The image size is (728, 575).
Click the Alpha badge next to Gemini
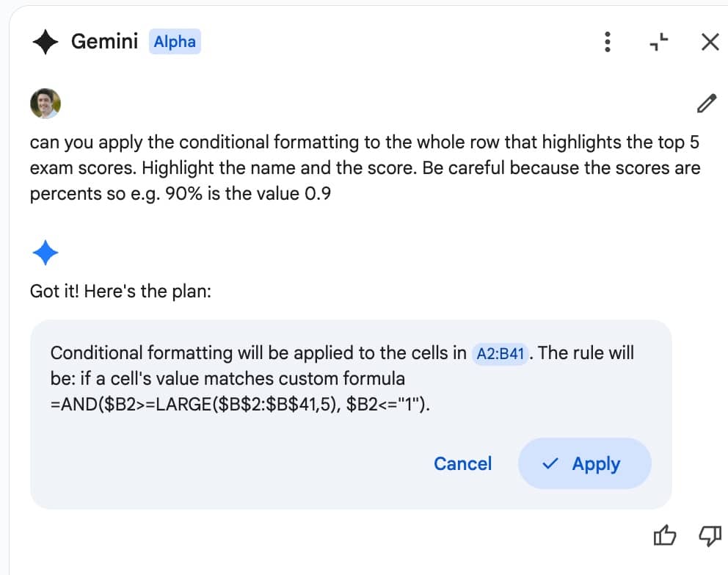pos(175,42)
